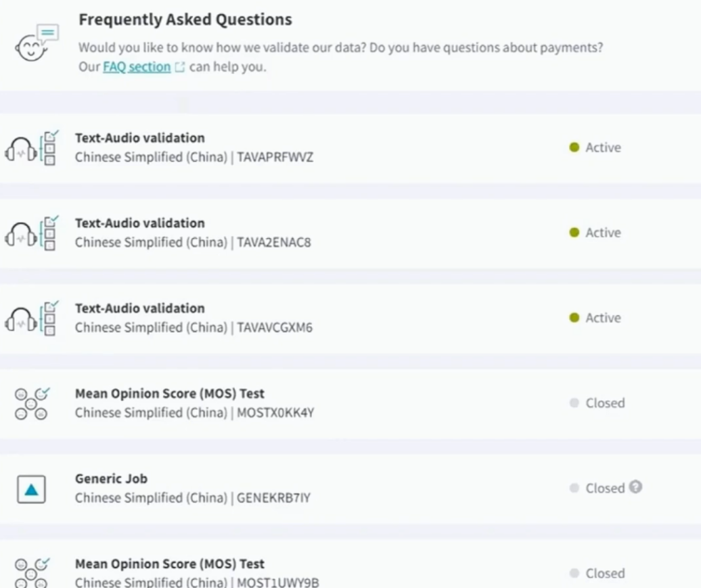The image size is (701, 588).
Task: Open the FAQ section link
Action: click(x=137, y=67)
